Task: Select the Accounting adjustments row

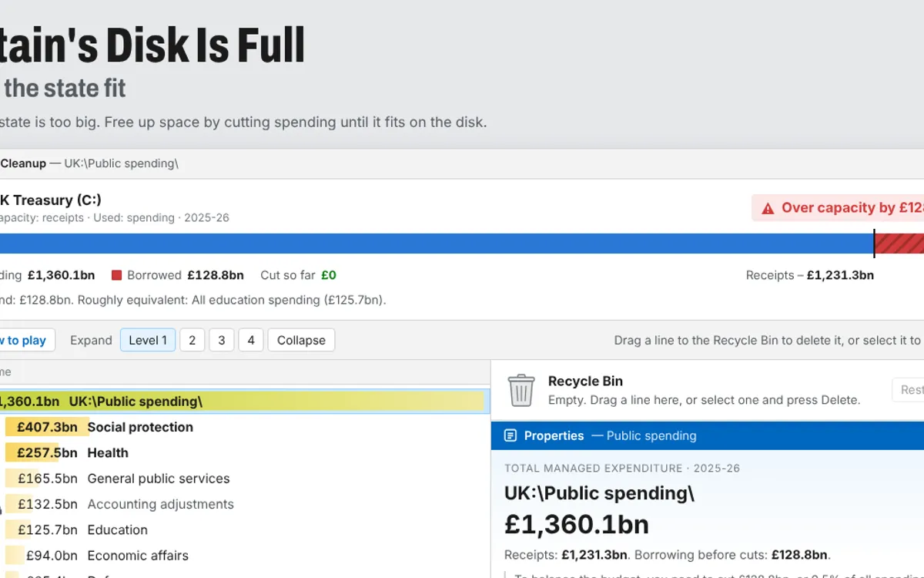Action: [x=244, y=504]
